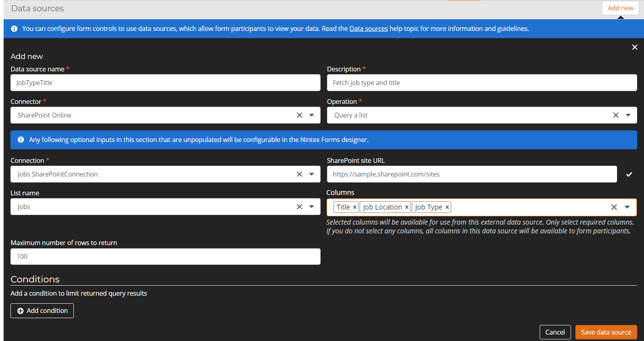Validate SharePoint site URL checkmark
Image resolution: width=644 pixels, height=341 pixels.
point(629,174)
